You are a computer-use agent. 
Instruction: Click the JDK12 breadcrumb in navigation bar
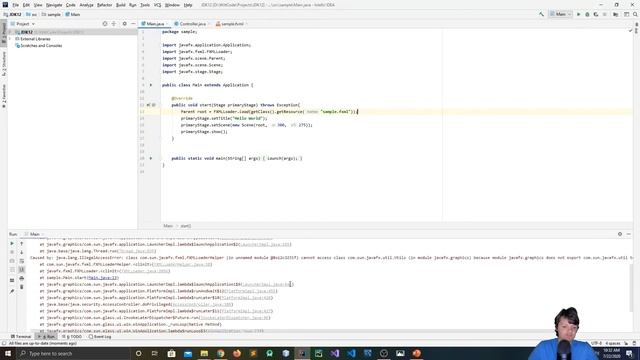pyautogui.click(x=12, y=14)
